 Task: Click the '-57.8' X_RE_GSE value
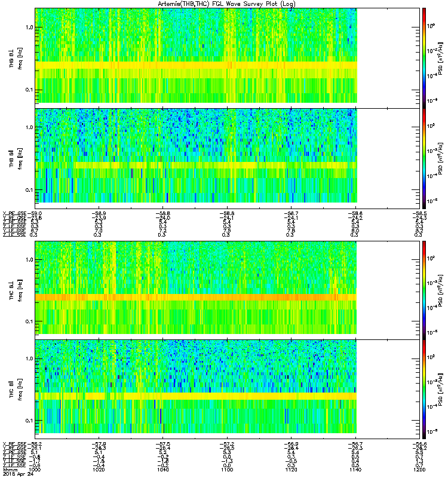click(99, 444)
